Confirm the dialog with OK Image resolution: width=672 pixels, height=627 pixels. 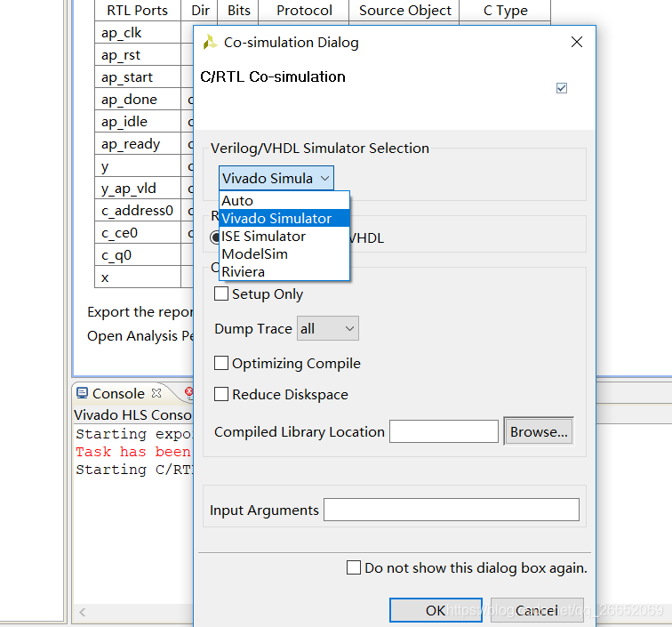coord(436,610)
